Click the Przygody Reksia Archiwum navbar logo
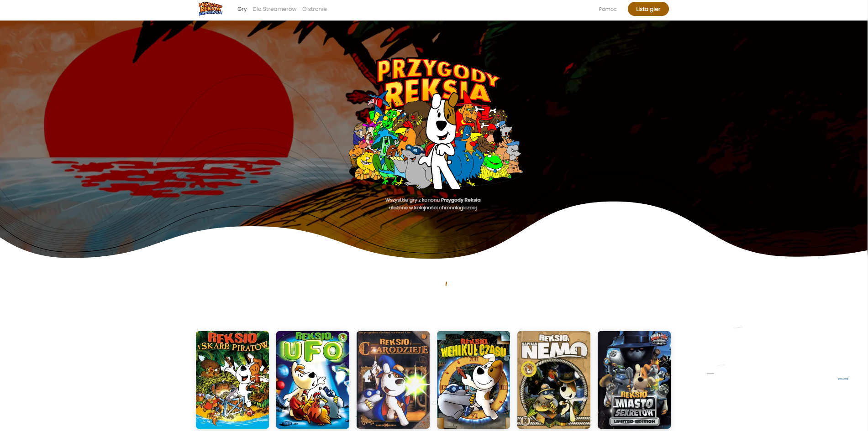The width and height of the screenshot is (868, 431). [x=210, y=9]
